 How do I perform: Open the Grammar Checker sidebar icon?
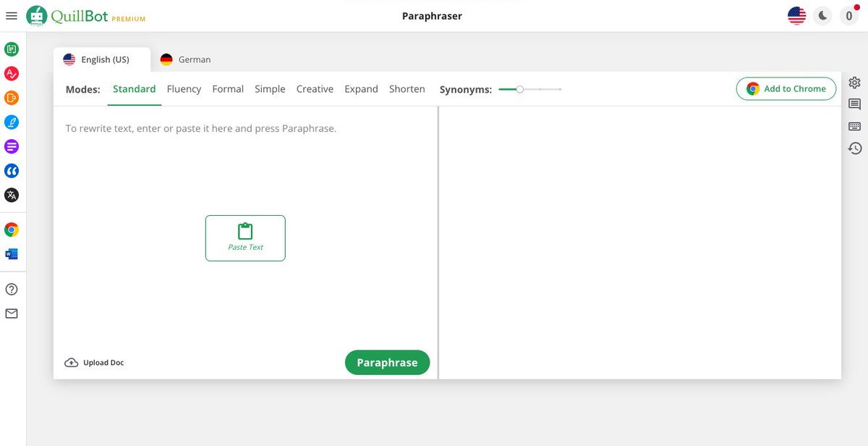pos(12,73)
